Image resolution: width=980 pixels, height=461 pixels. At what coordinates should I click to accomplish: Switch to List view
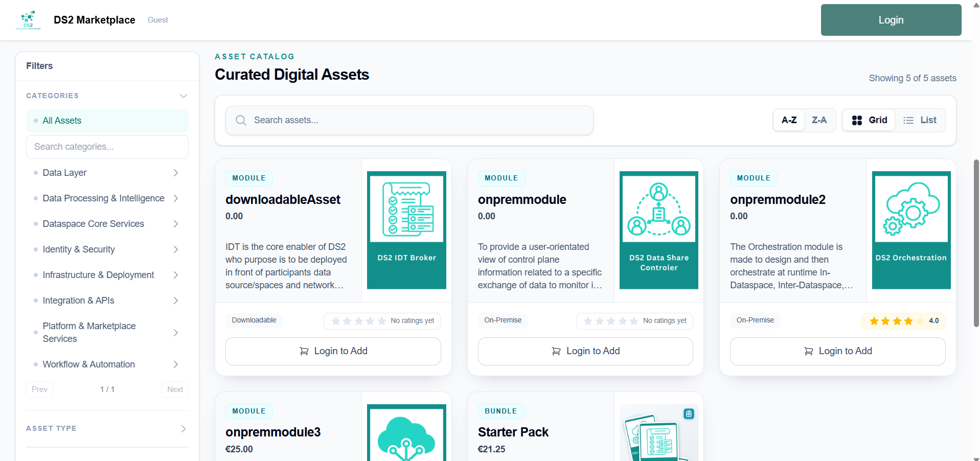(920, 120)
